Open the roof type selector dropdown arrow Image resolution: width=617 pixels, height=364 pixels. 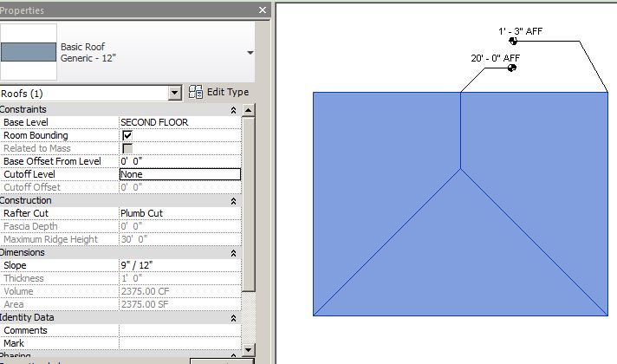[x=250, y=52]
